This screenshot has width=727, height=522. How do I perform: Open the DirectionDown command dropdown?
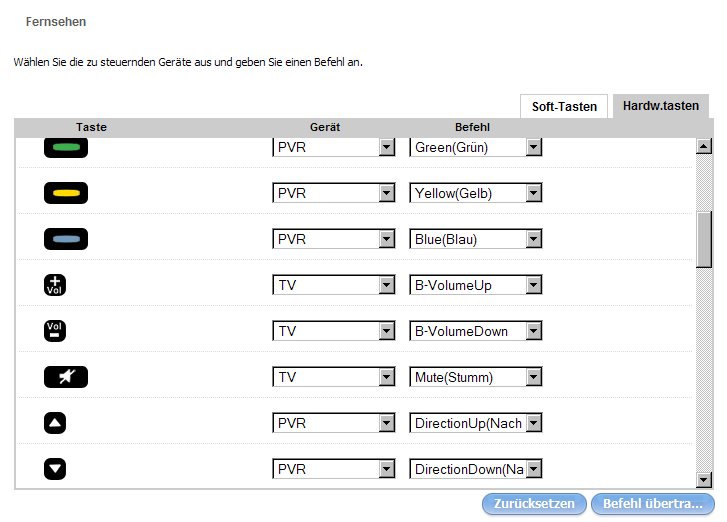coord(533,470)
